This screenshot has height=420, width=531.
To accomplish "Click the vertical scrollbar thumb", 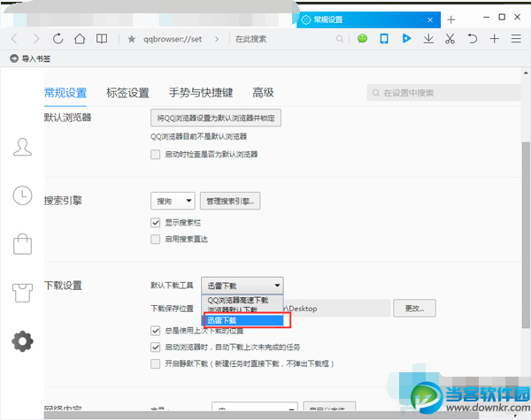I will 526,235.
